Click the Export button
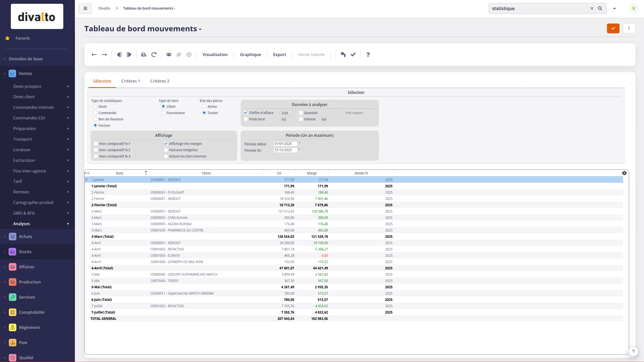The width and height of the screenshot is (644, 362). 279,55
